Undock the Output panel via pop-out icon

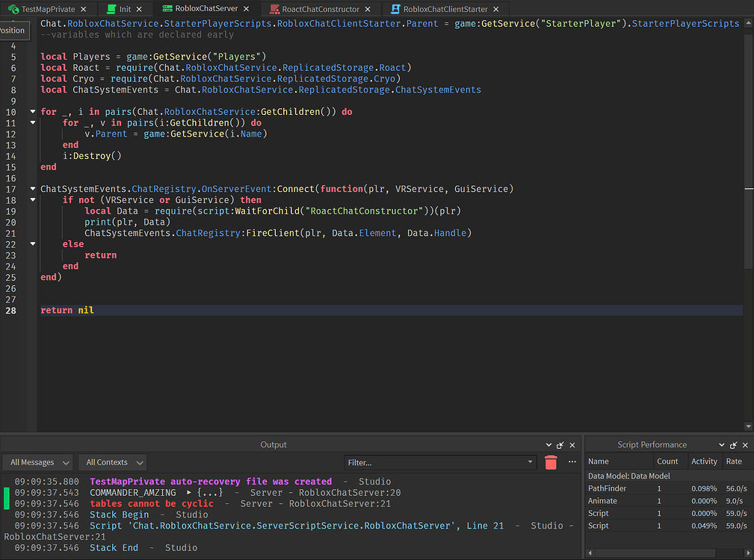pyautogui.click(x=560, y=444)
